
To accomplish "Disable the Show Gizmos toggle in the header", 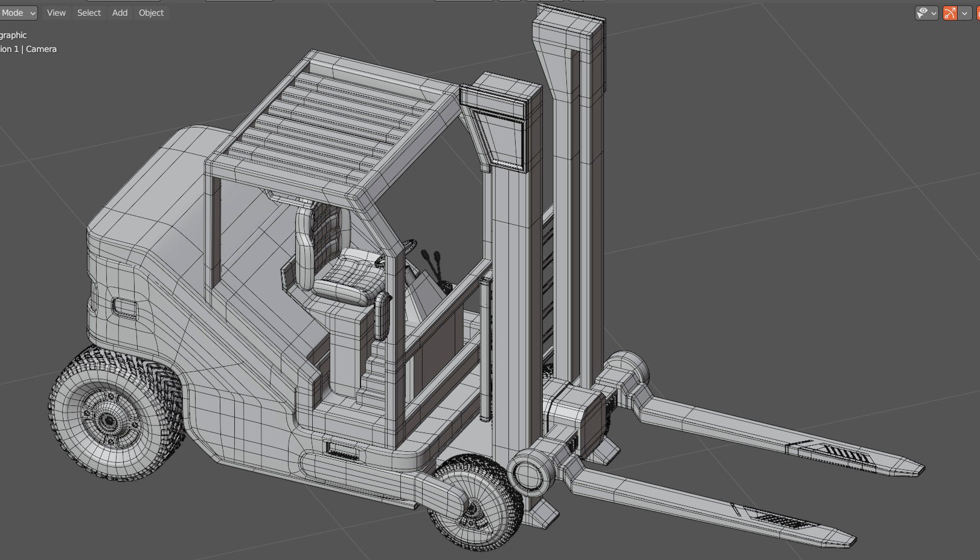I will point(950,12).
